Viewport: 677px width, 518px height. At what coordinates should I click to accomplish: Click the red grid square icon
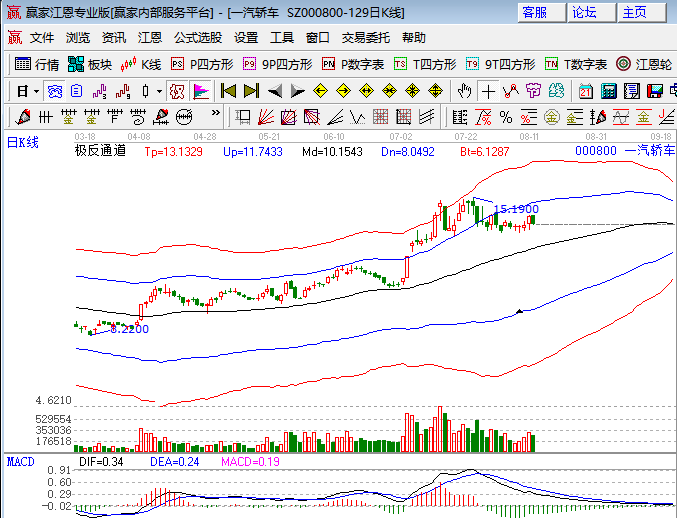click(x=380, y=117)
